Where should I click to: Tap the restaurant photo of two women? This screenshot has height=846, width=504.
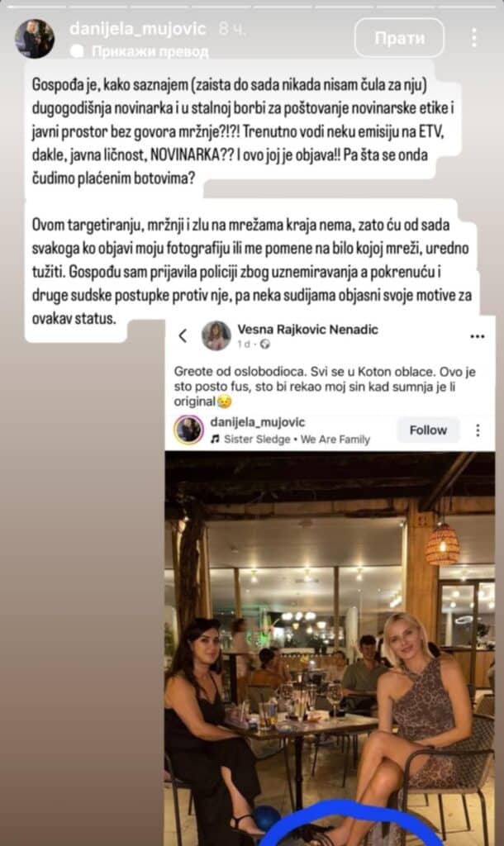click(x=330, y=648)
